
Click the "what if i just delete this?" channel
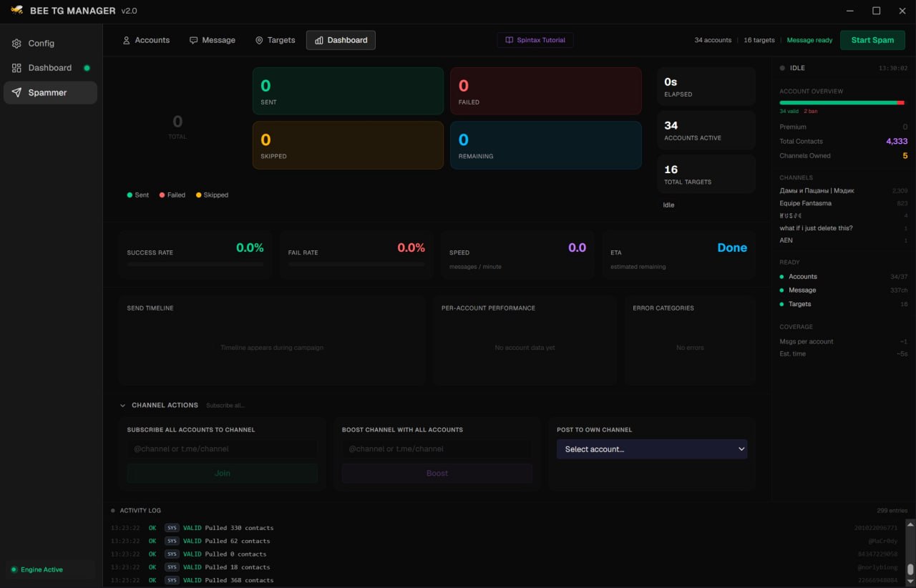pyautogui.click(x=844, y=228)
